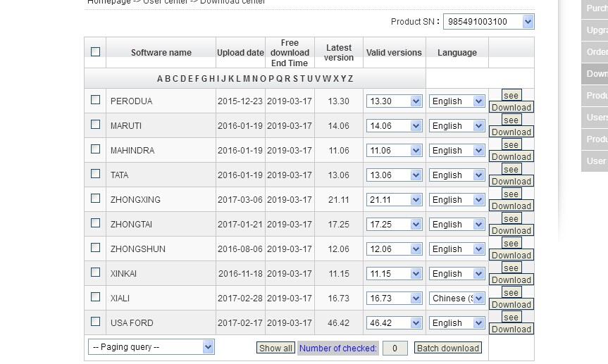Screen dimensions: 608x364
Task: Download the XINKAI software
Action: click(x=511, y=280)
